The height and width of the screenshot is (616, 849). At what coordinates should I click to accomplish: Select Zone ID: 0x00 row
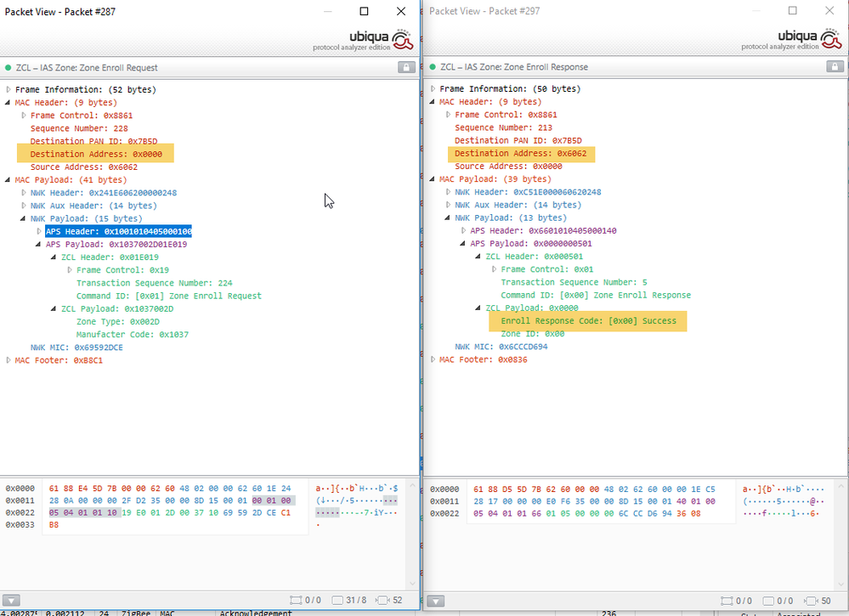[x=532, y=334]
